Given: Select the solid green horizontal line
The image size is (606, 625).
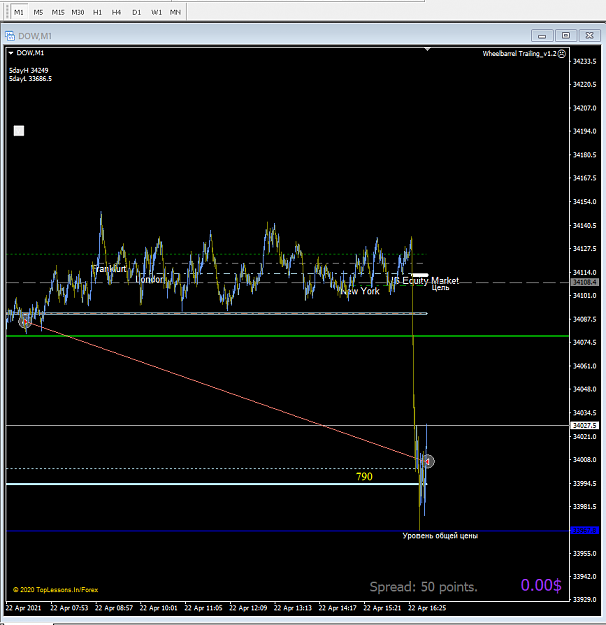Looking at the screenshot, I should pyautogui.click(x=287, y=336).
